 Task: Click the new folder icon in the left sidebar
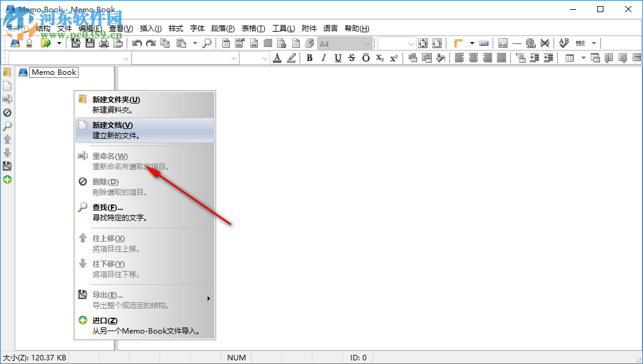(x=7, y=72)
